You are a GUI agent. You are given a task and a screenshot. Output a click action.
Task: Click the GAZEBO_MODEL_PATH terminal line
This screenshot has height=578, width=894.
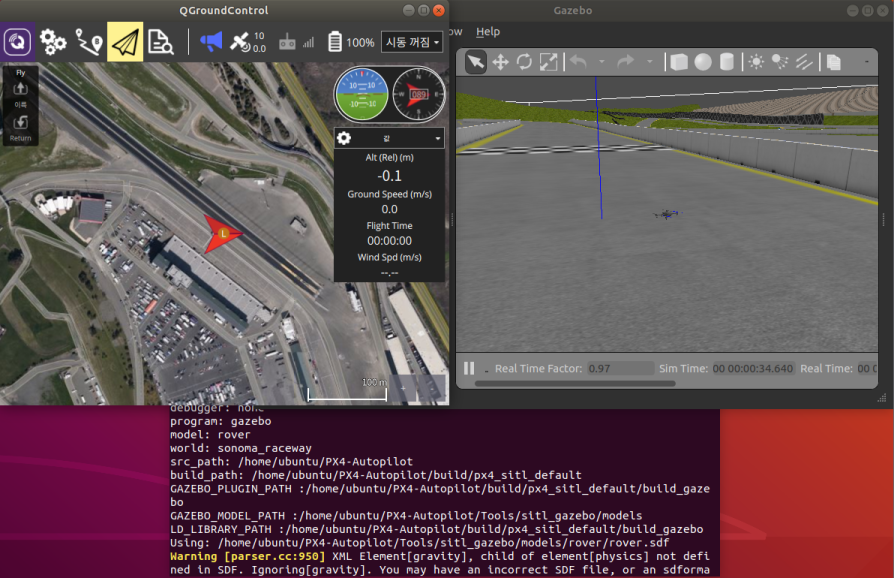point(406,516)
